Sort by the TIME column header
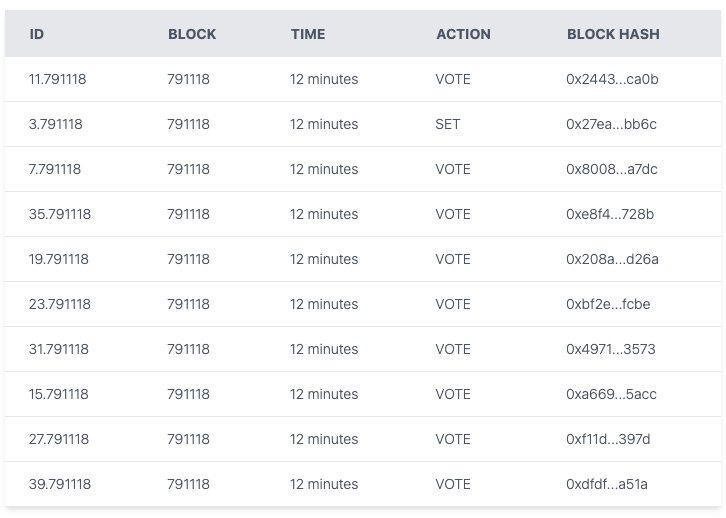The height and width of the screenshot is (518, 726). click(x=308, y=34)
